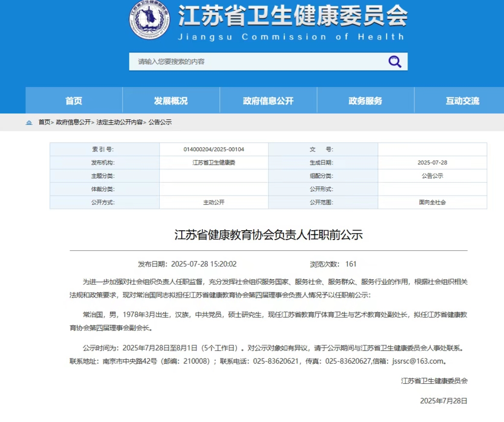This screenshot has height=422, width=504.
Task: Click the home icon in the breadcrumb
Action: click(x=29, y=122)
